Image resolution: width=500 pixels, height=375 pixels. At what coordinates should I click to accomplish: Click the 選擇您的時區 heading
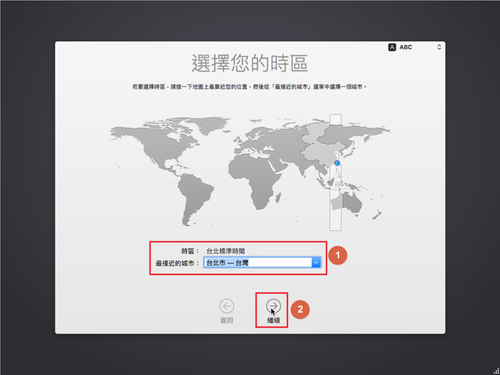pos(250,63)
